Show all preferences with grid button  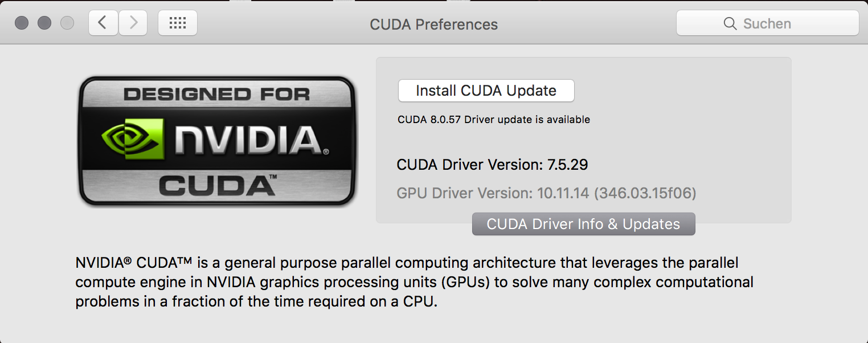pos(178,23)
